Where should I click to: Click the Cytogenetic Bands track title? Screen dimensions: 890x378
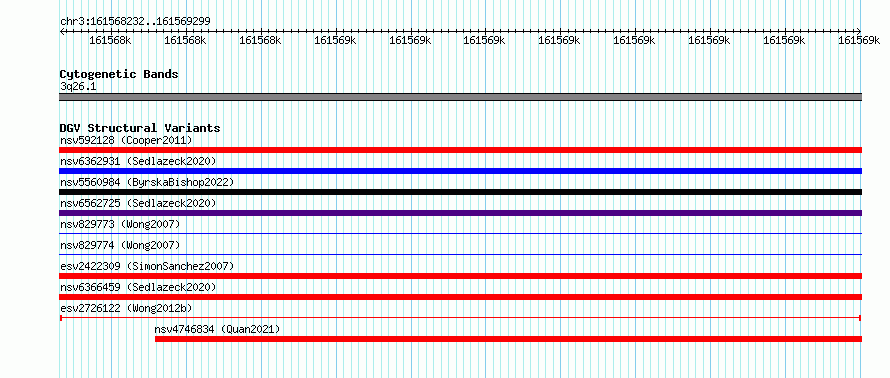coord(119,74)
